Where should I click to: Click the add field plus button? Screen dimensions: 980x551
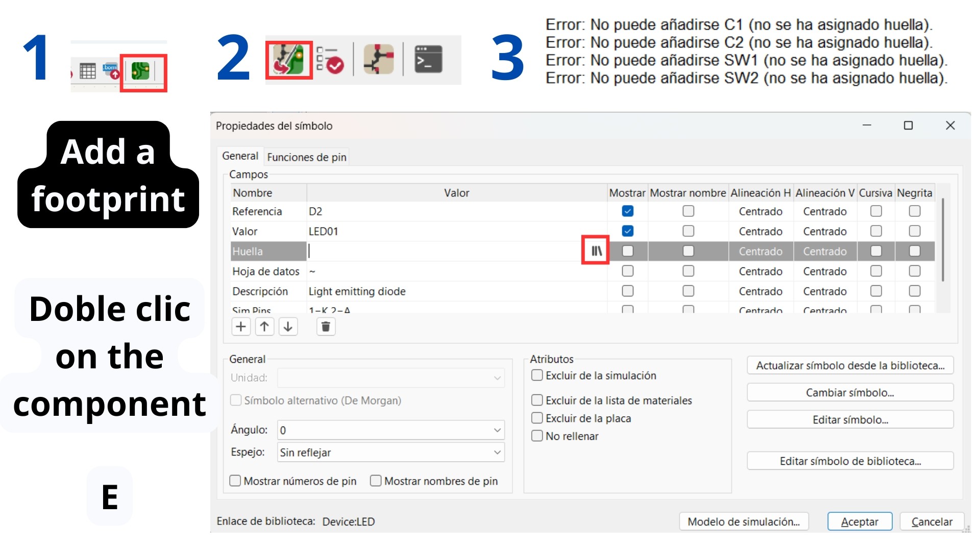[241, 327]
